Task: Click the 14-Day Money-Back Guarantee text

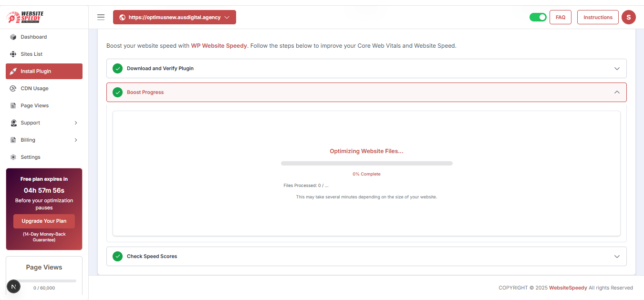Action: tap(44, 237)
